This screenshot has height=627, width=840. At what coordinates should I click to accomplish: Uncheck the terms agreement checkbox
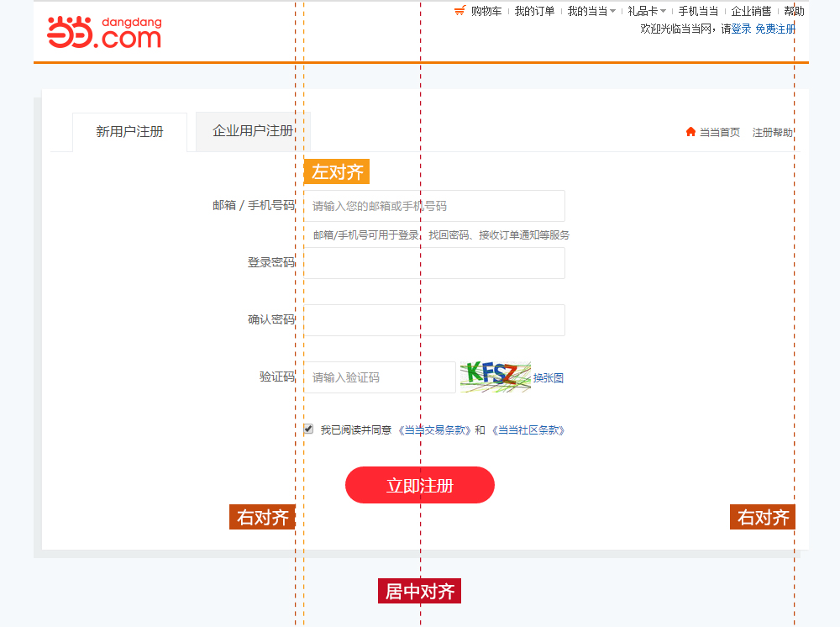click(x=309, y=429)
